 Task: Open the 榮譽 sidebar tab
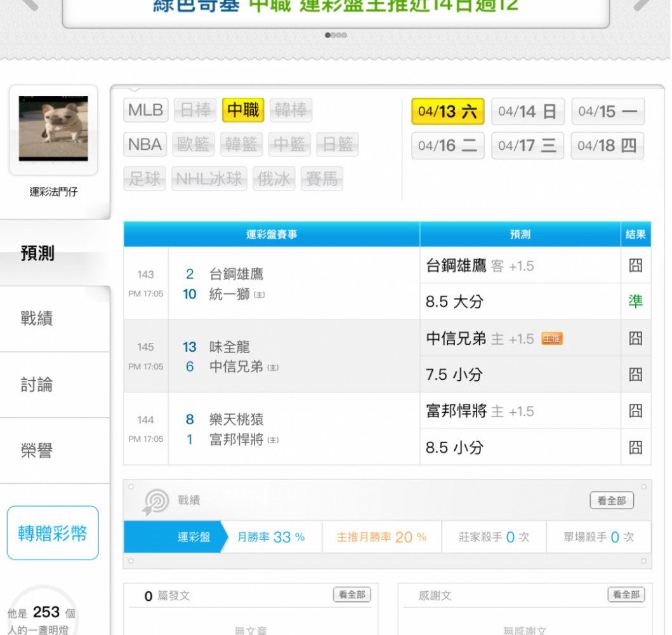55,451
